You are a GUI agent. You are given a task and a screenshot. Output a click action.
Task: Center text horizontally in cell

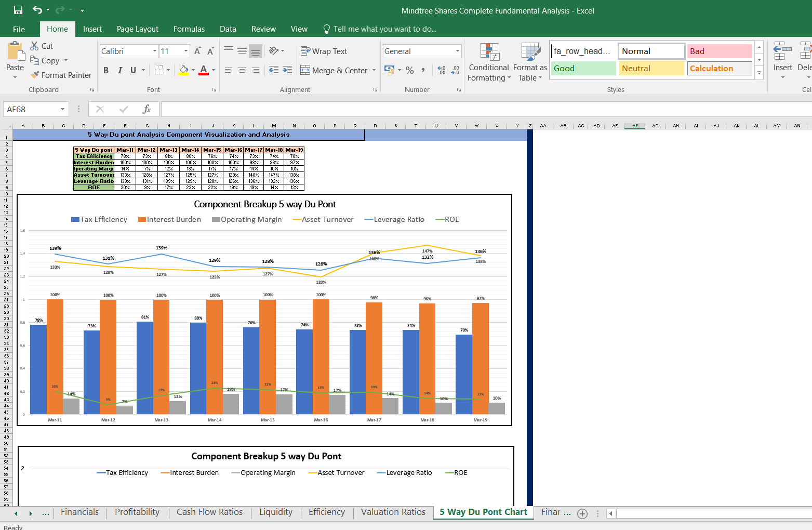(x=242, y=70)
